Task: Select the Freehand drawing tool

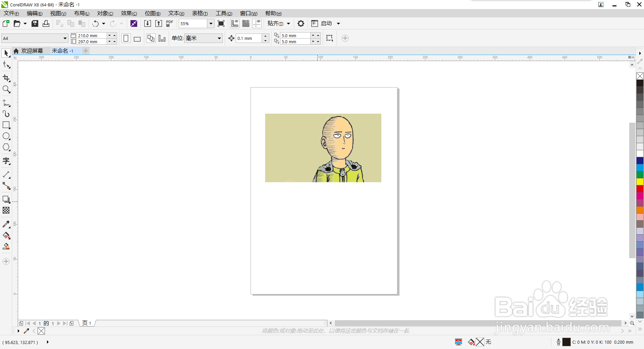Action: click(6, 103)
